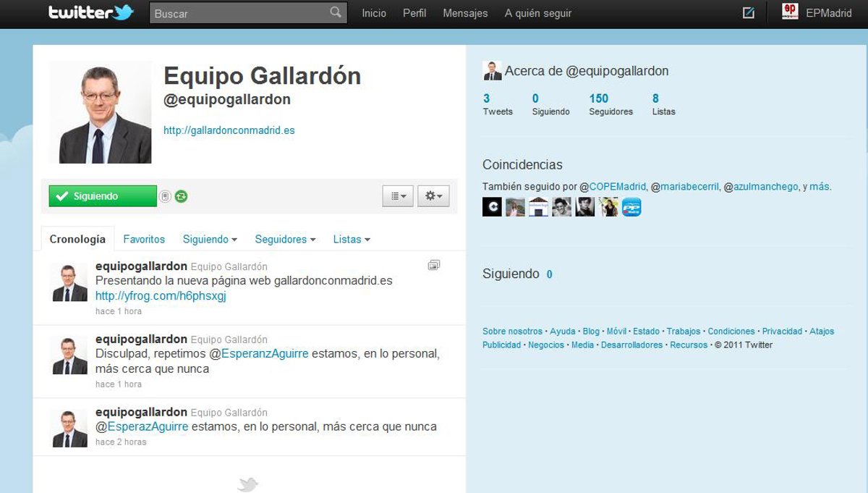The height and width of the screenshot is (493, 868).
Task: Open the compose new tweet icon
Action: (x=749, y=13)
